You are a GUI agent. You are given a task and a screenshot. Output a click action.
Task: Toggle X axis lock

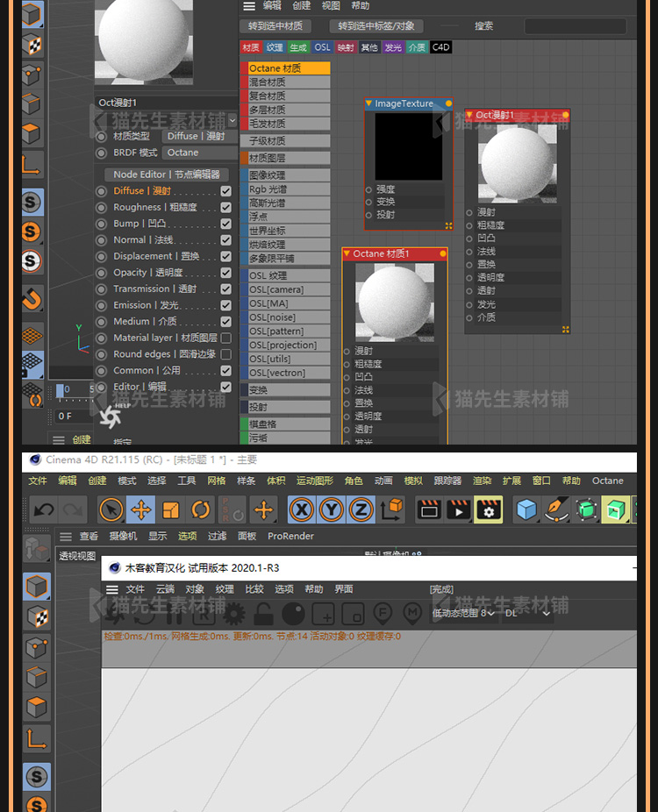pos(302,510)
